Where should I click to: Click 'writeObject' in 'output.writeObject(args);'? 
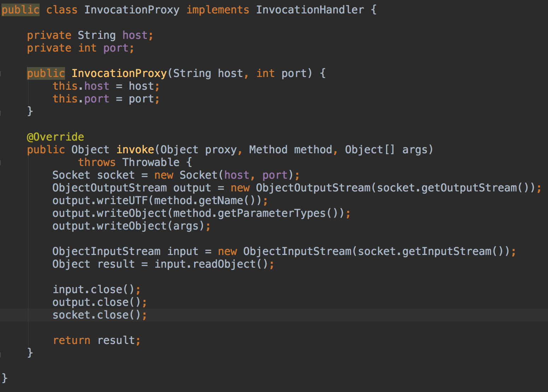click(132, 226)
